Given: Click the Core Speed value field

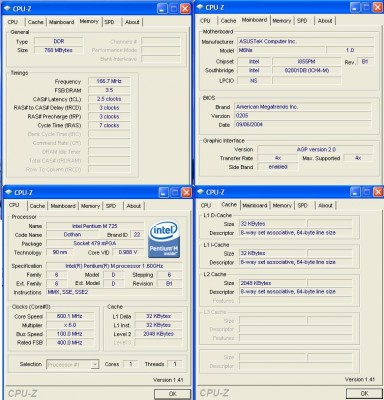Looking at the screenshot, I should coord(70,316).
